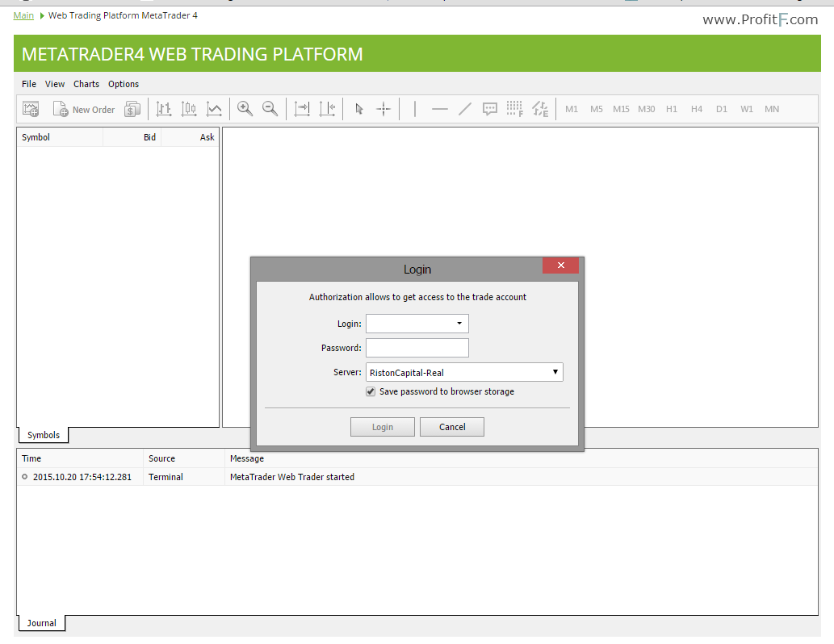This screenshot has height=644, width=834.
Task: Click the Source column header in Journal
Action: click(x=184, y=458)
